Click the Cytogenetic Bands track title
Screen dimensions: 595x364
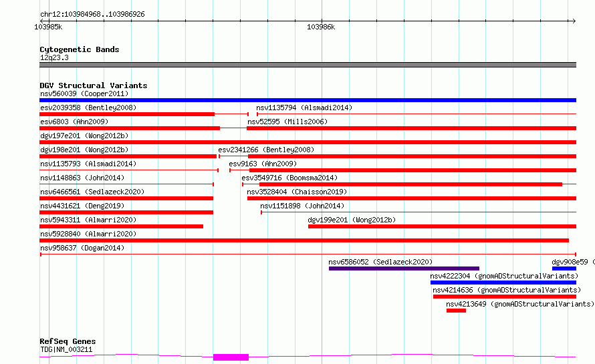(x=80, y=49)
